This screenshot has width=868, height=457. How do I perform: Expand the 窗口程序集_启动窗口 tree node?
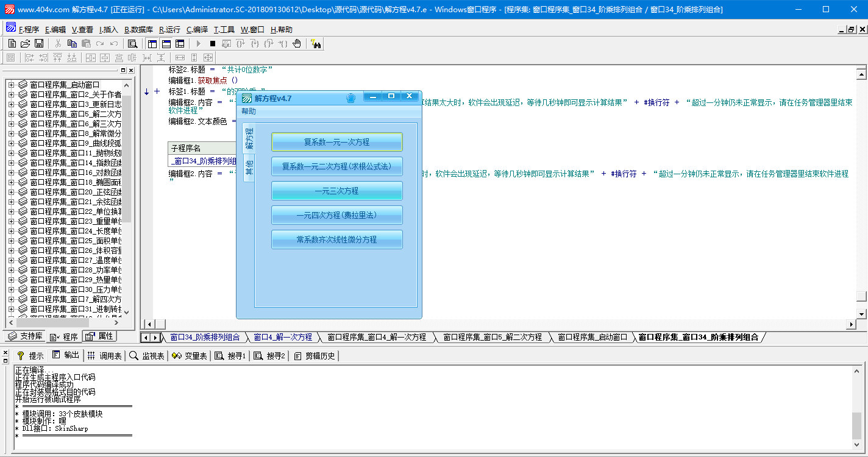[11, 85]
